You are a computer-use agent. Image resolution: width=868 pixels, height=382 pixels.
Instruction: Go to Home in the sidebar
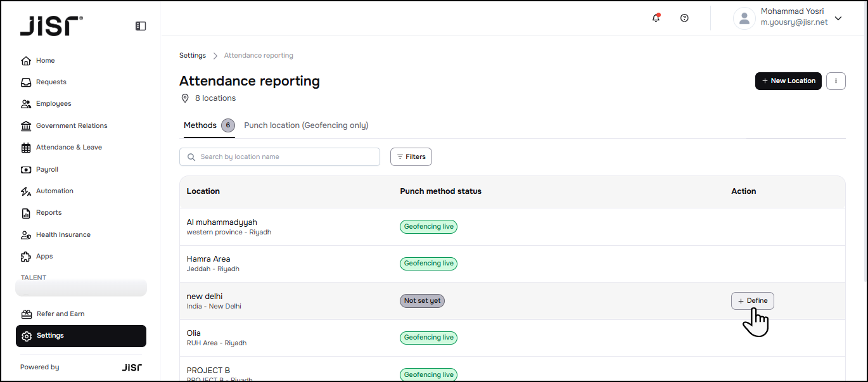pyautogui.click(x=45, y=61)
